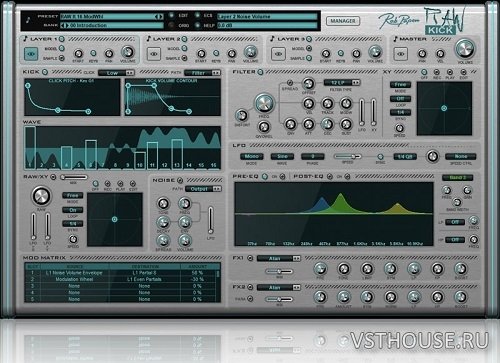500x363 pixels.
Task: Click the Layer 3 Start knob
Action: point(326,53)
